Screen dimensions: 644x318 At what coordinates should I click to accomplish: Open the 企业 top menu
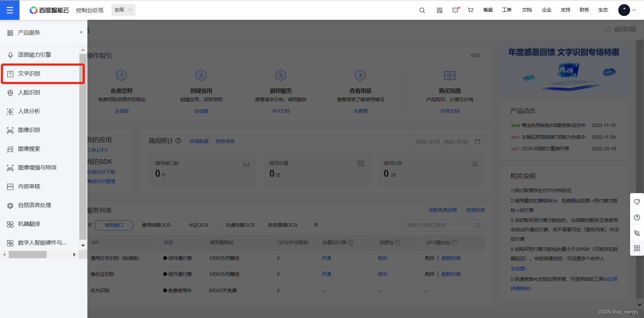pyautogui.click(x=547, y=10)
